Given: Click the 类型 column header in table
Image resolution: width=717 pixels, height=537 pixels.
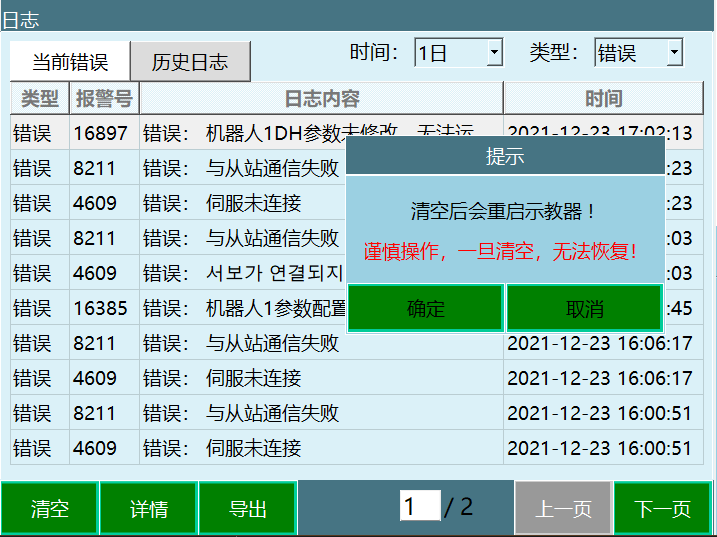Looking at the screenshot, I should [x=40, y=99].
